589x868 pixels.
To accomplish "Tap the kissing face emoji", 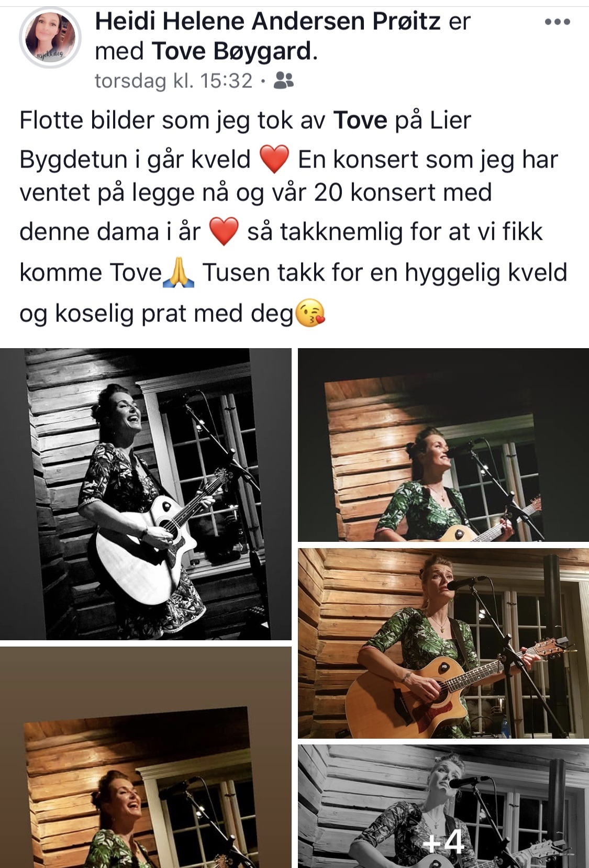I will [310, 314].
